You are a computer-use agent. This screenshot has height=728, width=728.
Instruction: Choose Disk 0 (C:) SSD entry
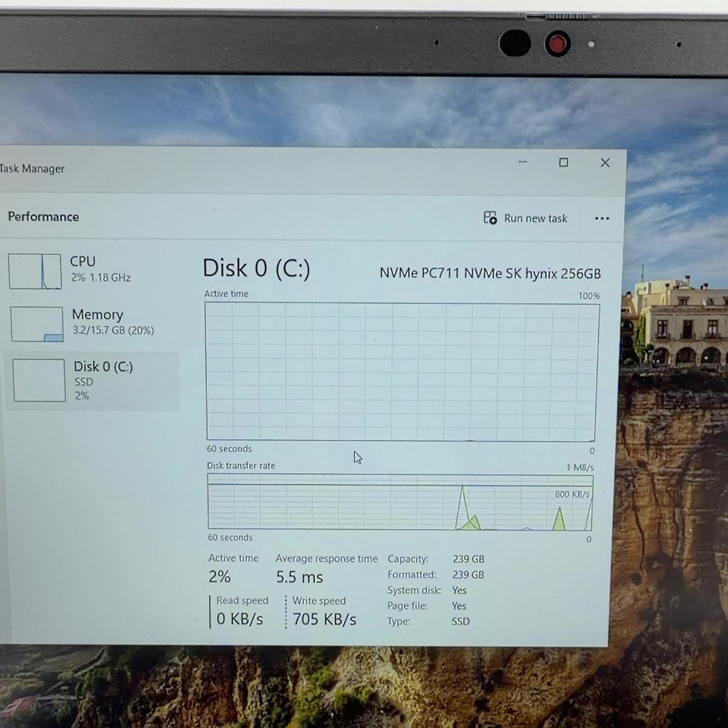pos(92,381)
